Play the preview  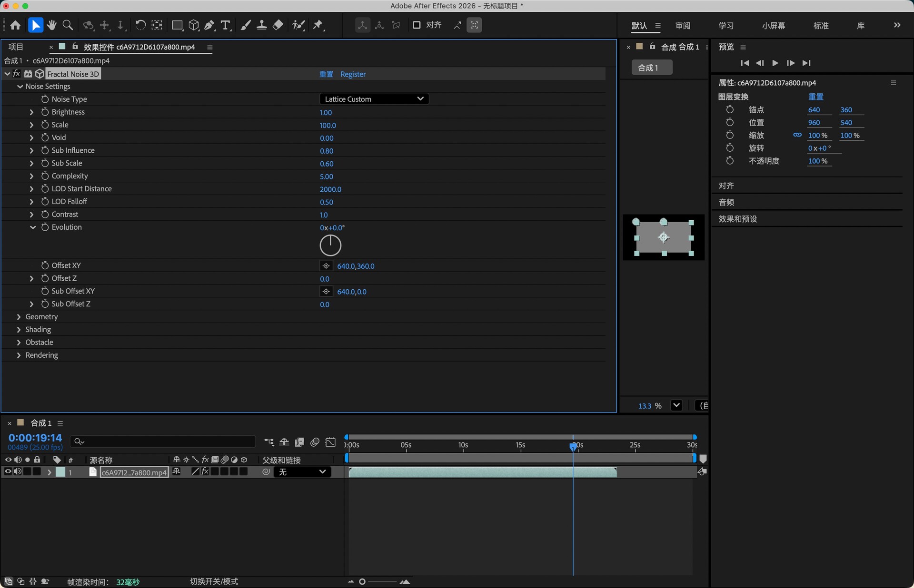pyautogui.click(x=775, y=63)
